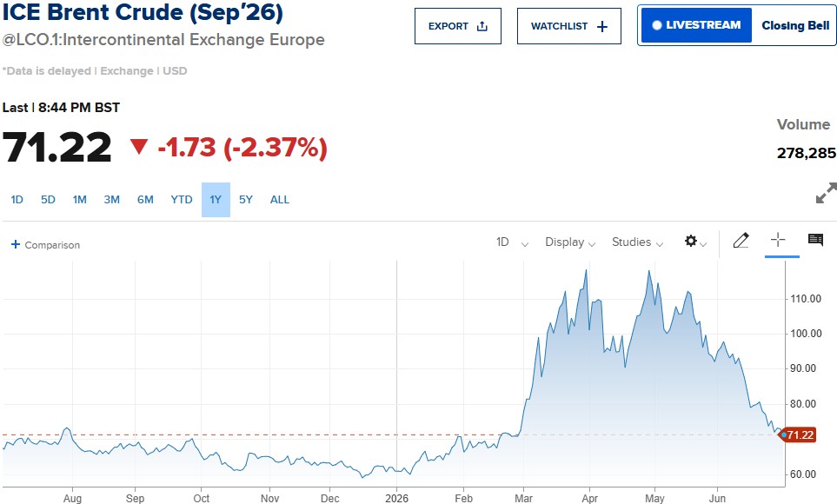The height and width of the screenshot is (504, 837).
Task: Expand chart to full screen icon
Action: 827,193
